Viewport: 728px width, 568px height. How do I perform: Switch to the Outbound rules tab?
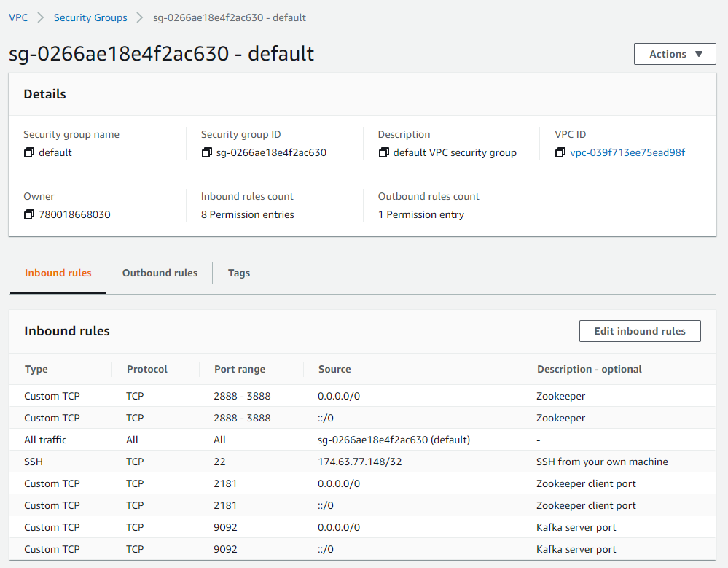point(160,273)
